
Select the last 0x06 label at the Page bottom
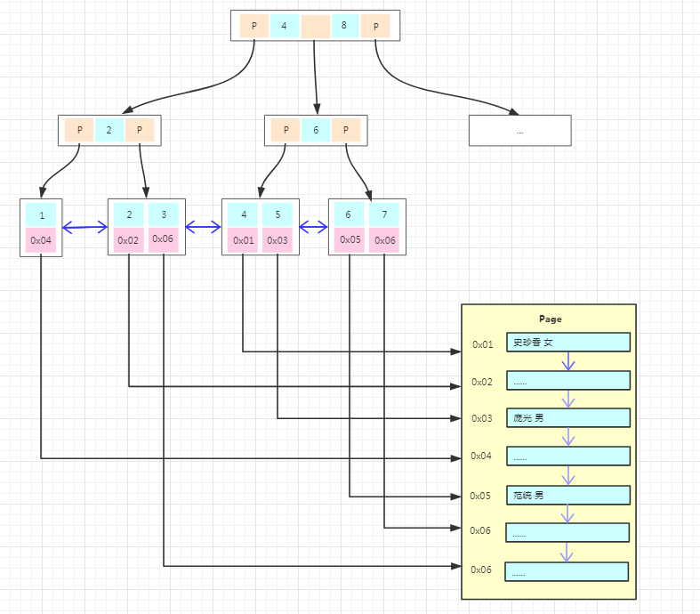[x=481, y=570]
